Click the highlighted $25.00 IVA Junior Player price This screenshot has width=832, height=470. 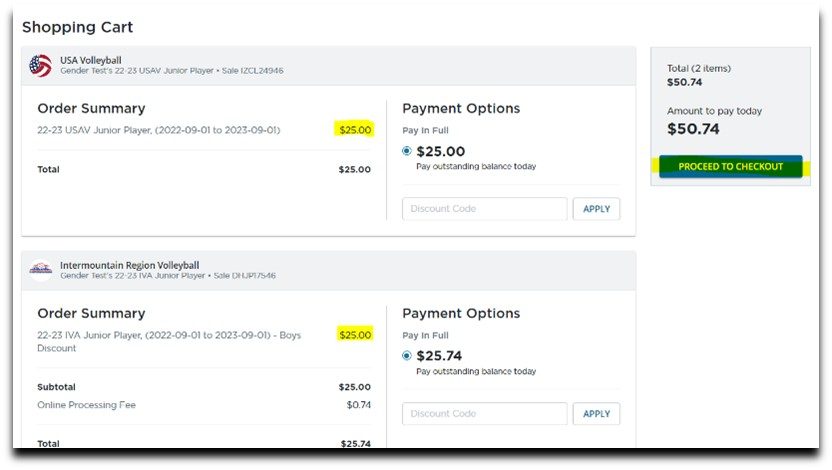click(x=354, y=335)
